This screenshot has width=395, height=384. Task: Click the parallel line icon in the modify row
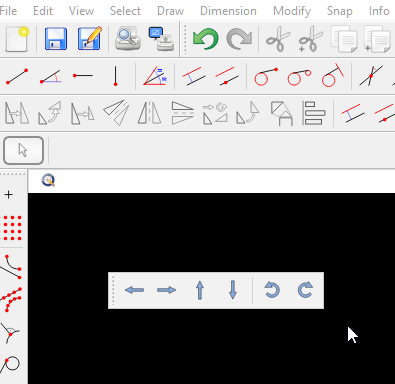coord(353,113)
